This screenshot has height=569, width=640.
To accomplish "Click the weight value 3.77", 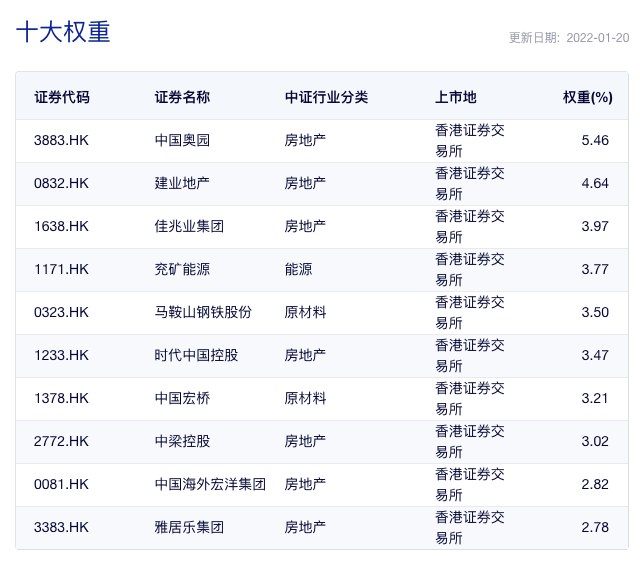I will 595,269.
